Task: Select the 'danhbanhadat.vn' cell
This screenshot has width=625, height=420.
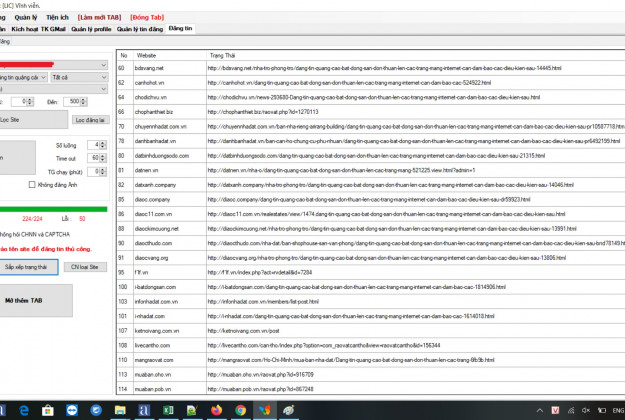Action: pyautogui.click(x=170, y=141)
